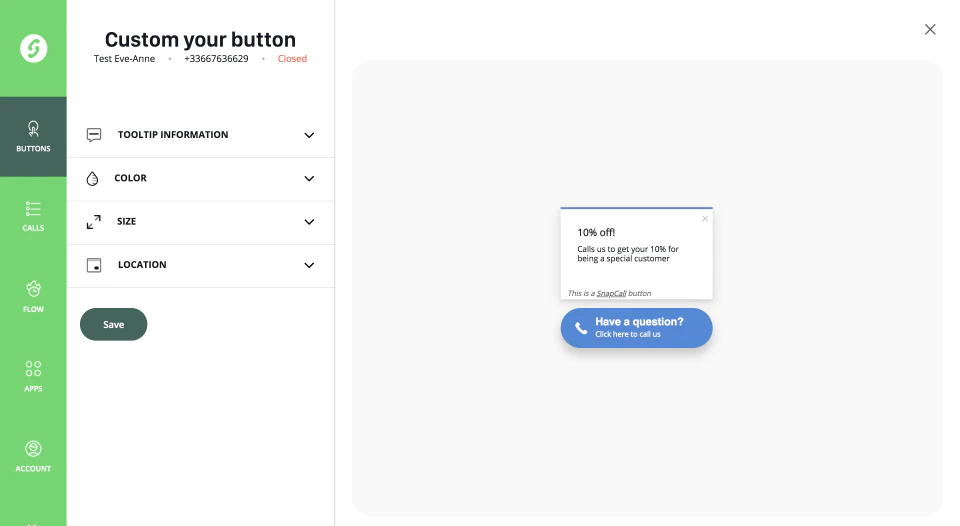Click the size resize-arrows icon
Image resolution: width=960 pixels, height=526 pixels.
[94, 222]
